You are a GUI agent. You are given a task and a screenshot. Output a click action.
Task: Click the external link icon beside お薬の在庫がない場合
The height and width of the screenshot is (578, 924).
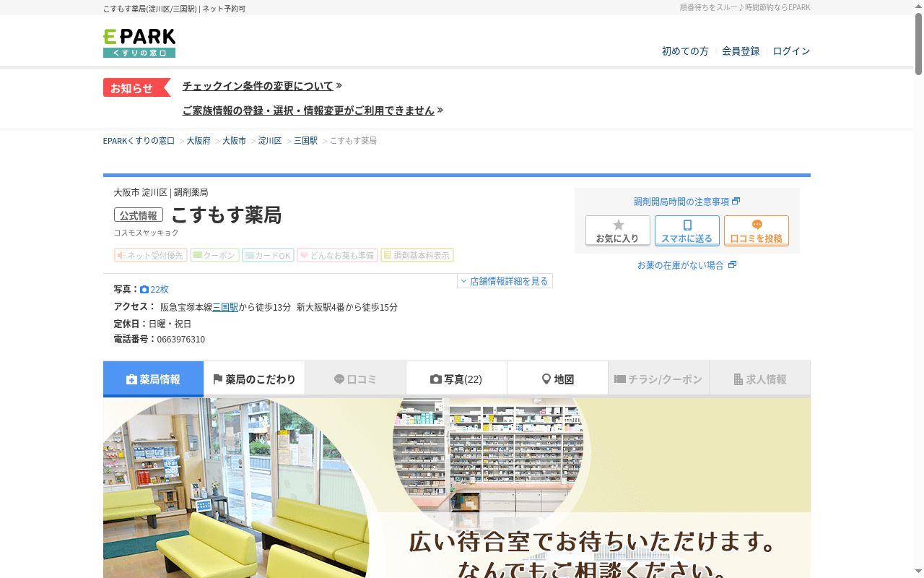[732, 265]
